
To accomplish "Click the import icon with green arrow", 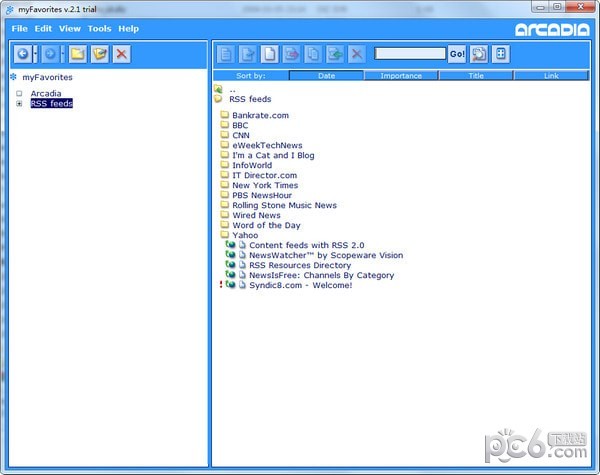I will coord(335,54).
